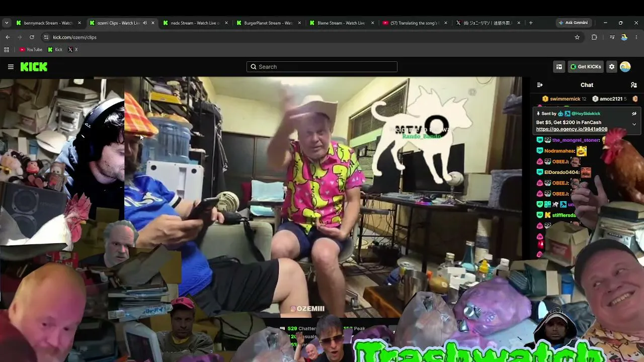Open a new browser tab
The width and height of the screenshot is (644, 362).
click(530, 23)
